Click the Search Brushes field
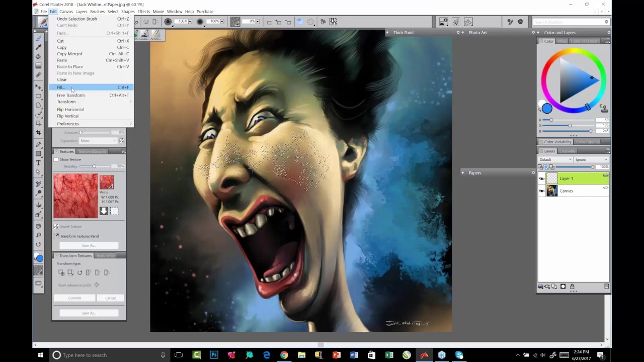644x362 pixels. click(x=570, y=22)
